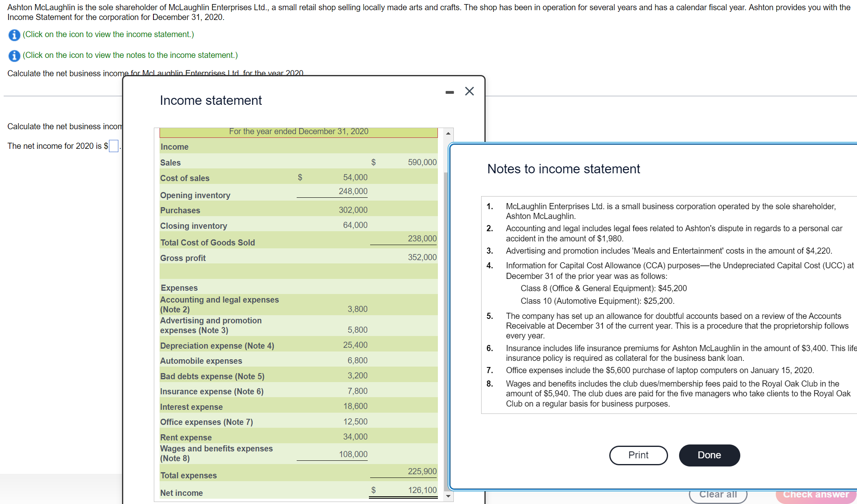Click the Sales amount 590,000 cell
Screen dimensions: 857x504
(x=422, y=162)
